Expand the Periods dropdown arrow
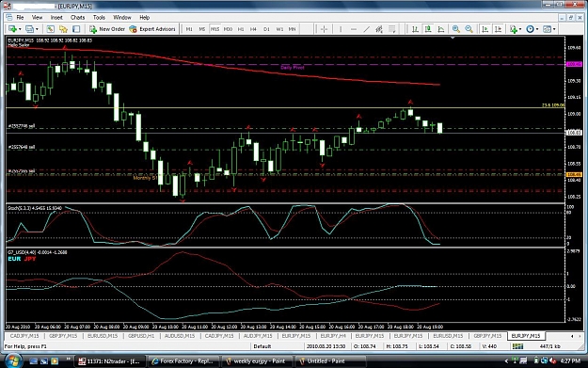Screen dimensions: 588x368 click(x=537, y=29)
